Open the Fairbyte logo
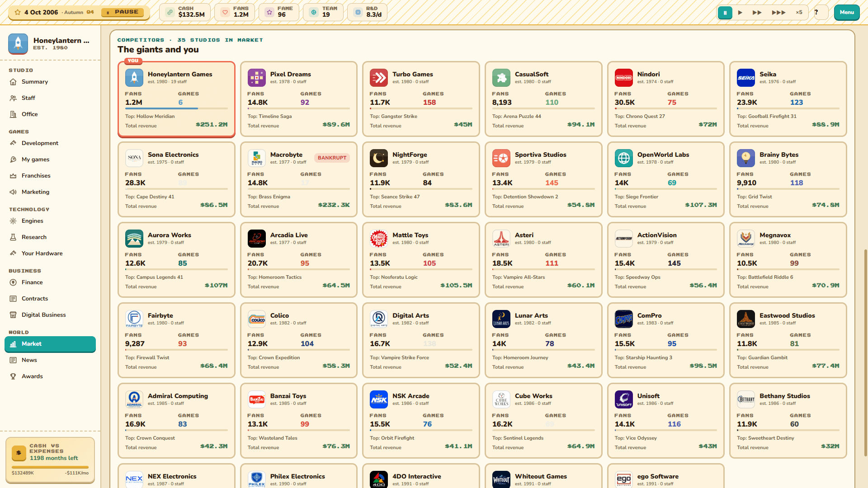This screenshot has width=868, height=488. pos(134,319)
